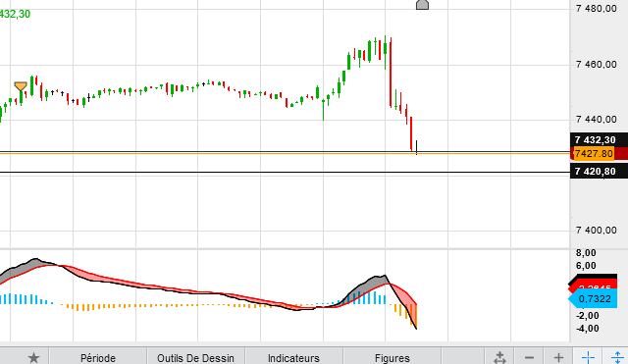Screen dimensions: 628x364
Task: Click the black 7 420,80 price label
Action: click(x=599, y=172)
